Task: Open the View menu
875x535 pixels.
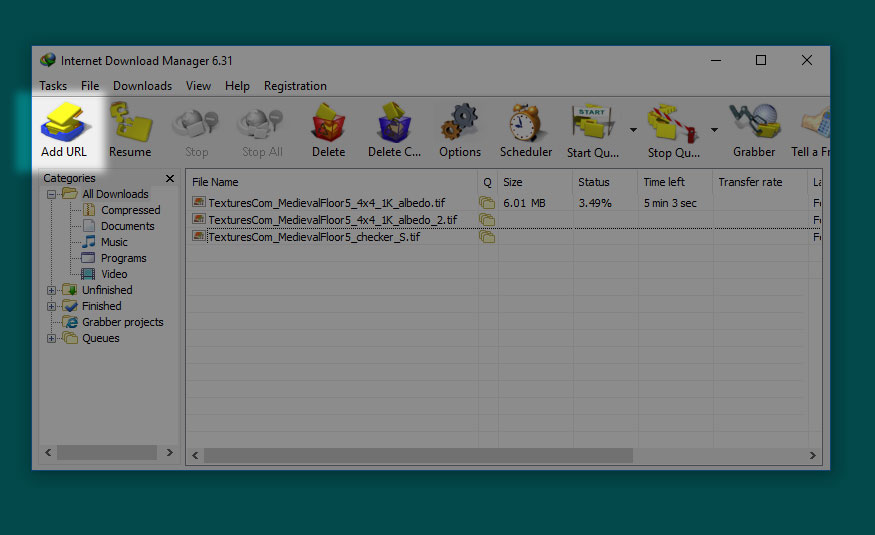Action: (x=198, y=86)
